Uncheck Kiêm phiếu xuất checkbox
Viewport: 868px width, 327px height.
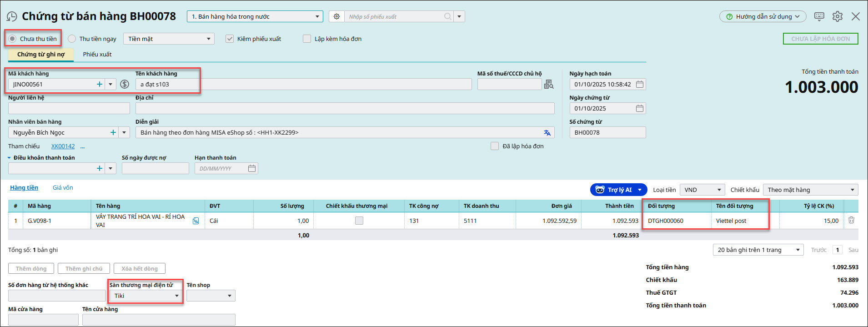(x=230, y=39)
